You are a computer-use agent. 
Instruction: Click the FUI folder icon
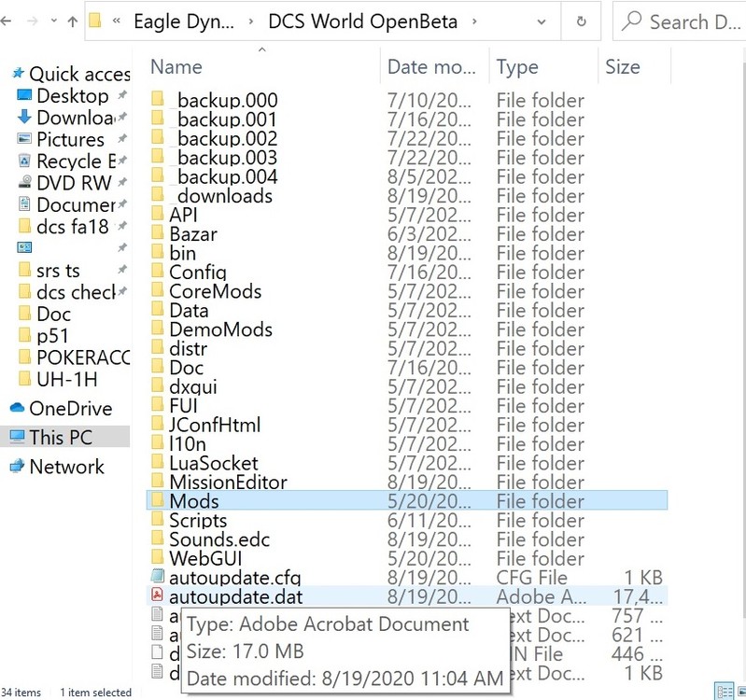click(x=158, y=404)
